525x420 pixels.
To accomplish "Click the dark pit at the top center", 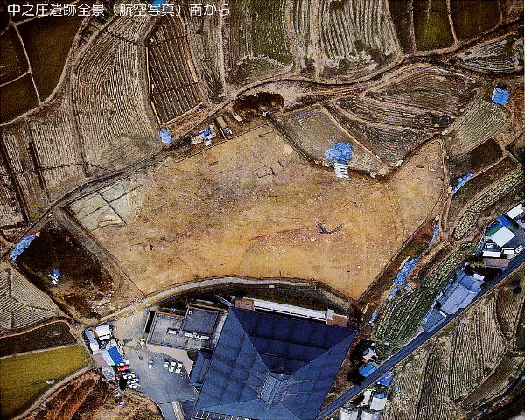I will click(x=258, y=104).
